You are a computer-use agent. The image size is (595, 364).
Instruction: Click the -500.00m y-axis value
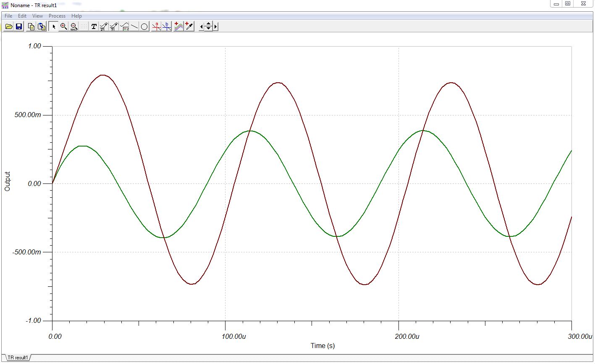pos(27,252)
